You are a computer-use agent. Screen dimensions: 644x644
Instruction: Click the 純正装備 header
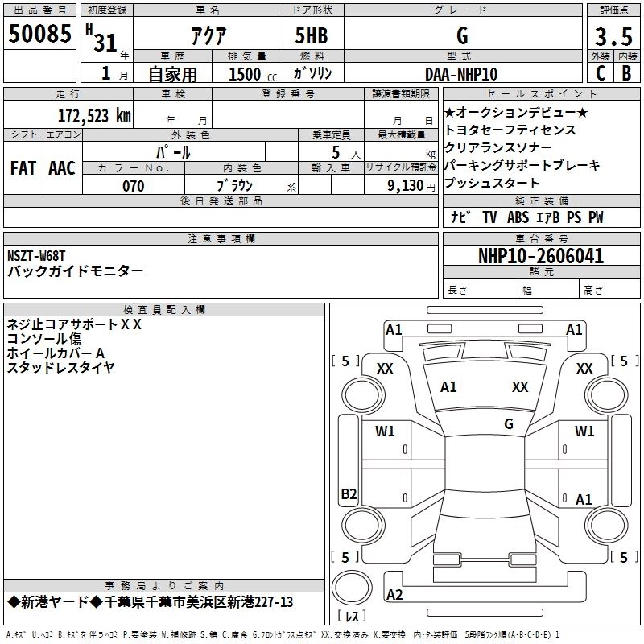tap(542, 200)
